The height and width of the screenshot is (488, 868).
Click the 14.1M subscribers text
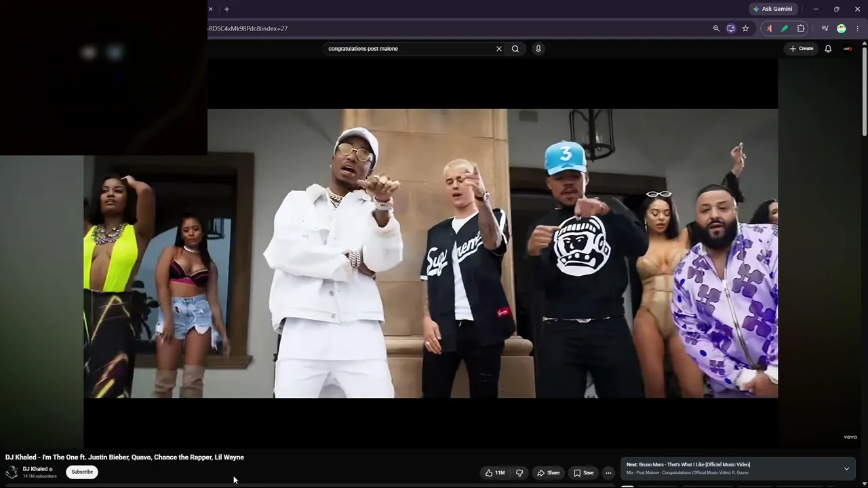point(40,476)
